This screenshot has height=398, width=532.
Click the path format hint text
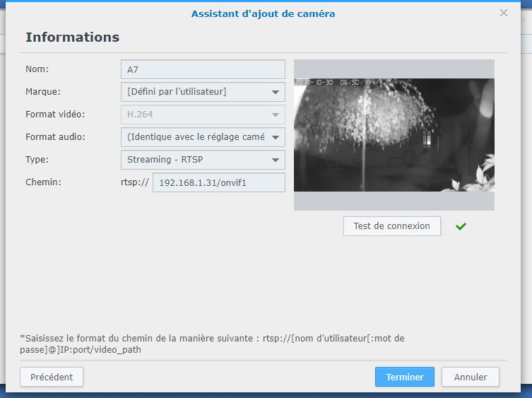tap(212, 344)
